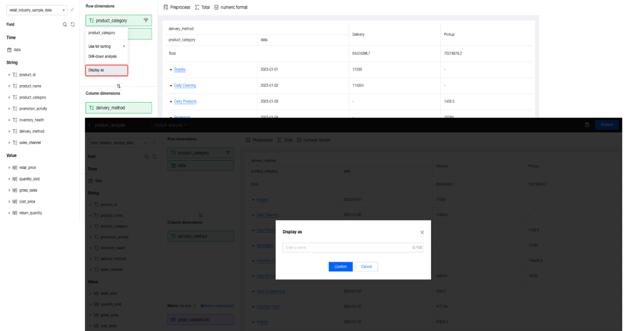Select delivery_method field in upper String list

click(x=32, y=132)
